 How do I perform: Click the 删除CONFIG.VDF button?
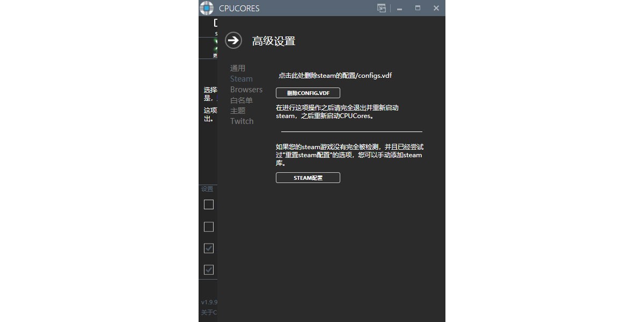tap(308, 92)
